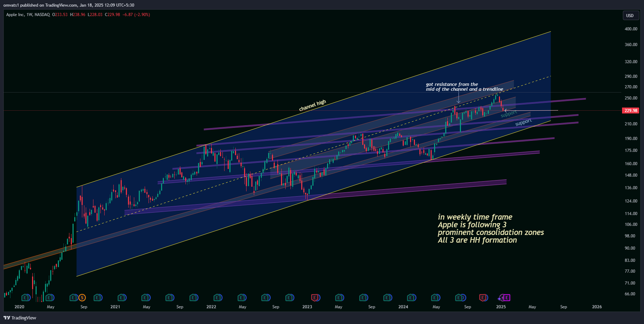The image size is (644, 324).
Task: Open the earnings marker between Sep 2021 and 2022
Action: coord(193,298)
